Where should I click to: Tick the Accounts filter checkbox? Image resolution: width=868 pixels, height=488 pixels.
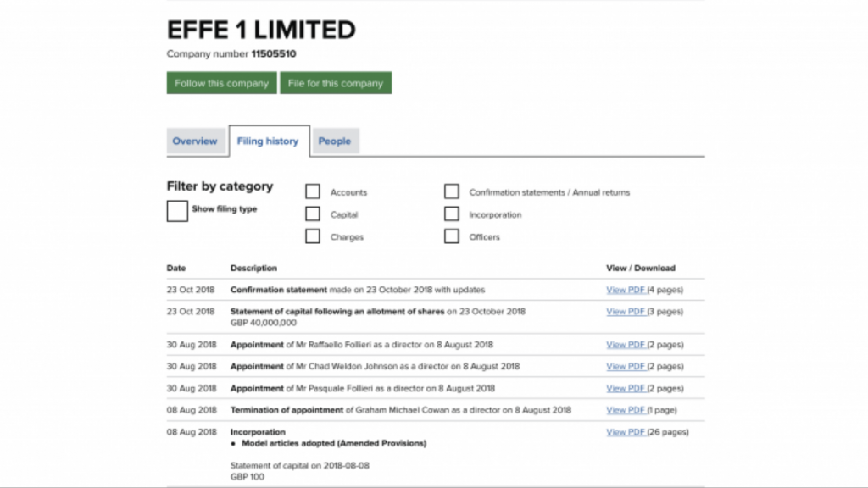click(x=313, y=191)
